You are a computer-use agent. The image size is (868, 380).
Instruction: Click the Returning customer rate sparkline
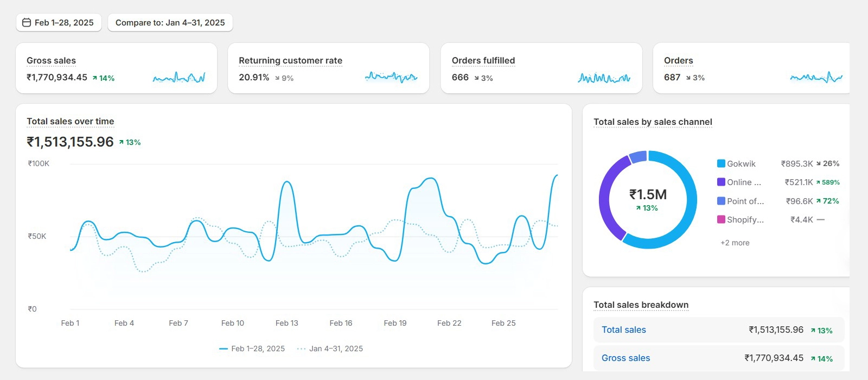[391, 77]
